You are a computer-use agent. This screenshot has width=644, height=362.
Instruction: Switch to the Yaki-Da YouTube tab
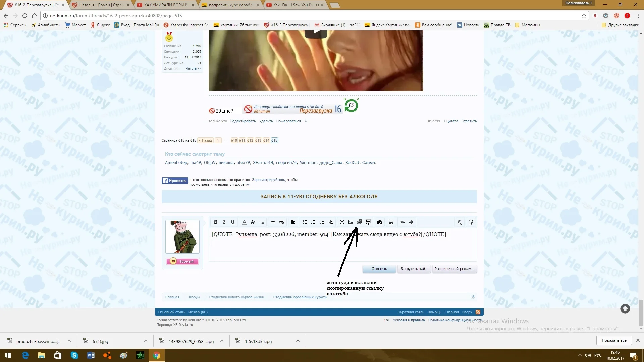coord(289,5)
